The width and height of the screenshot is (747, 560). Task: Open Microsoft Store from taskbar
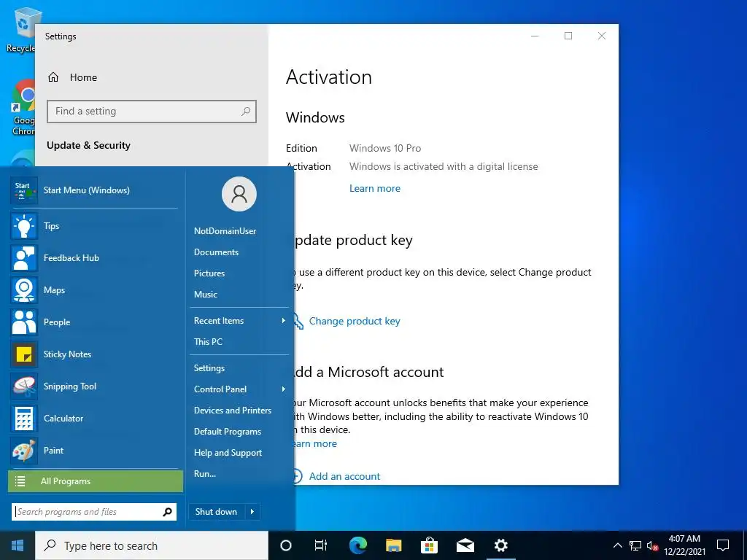[x=429, y=545]
